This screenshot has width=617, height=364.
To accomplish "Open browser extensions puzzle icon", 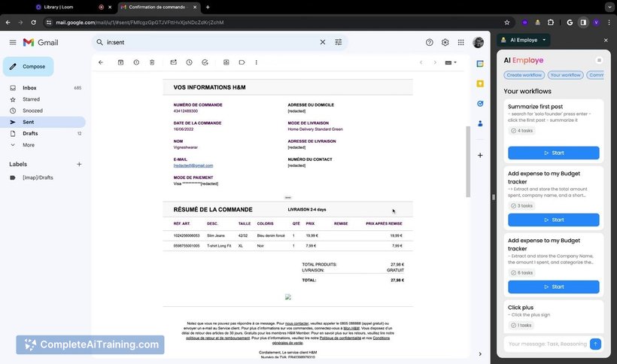I will point(551,23).
